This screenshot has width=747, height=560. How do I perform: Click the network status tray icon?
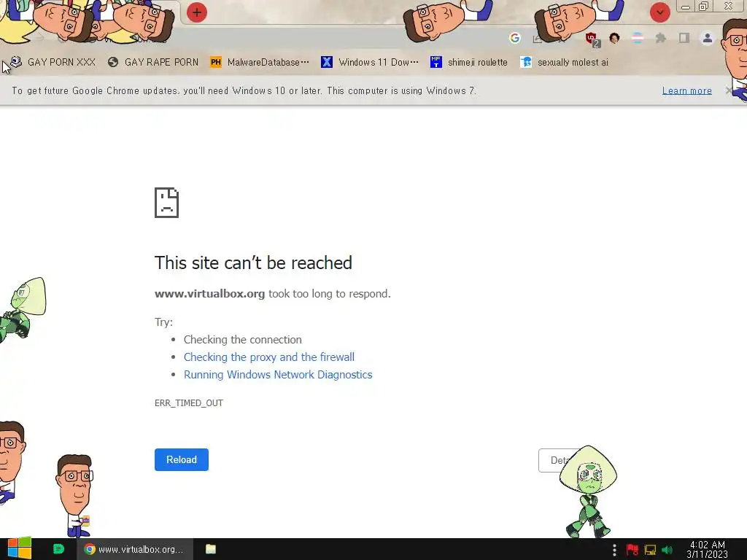coord(650,550)
